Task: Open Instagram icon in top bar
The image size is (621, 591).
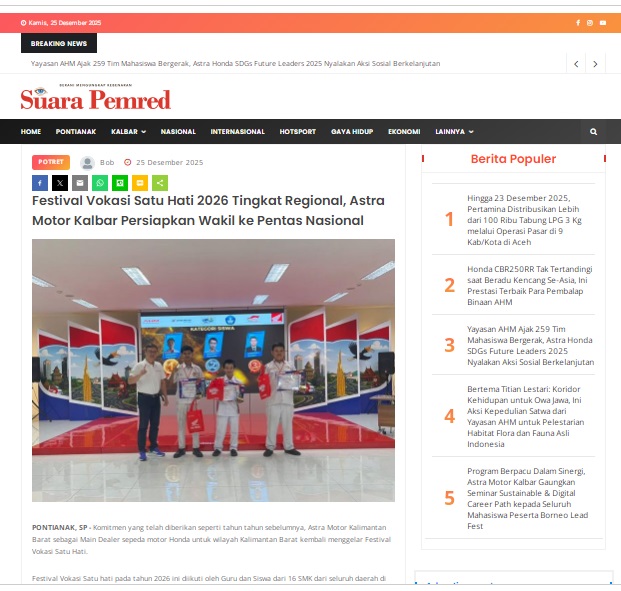Action: click(590, 23)
